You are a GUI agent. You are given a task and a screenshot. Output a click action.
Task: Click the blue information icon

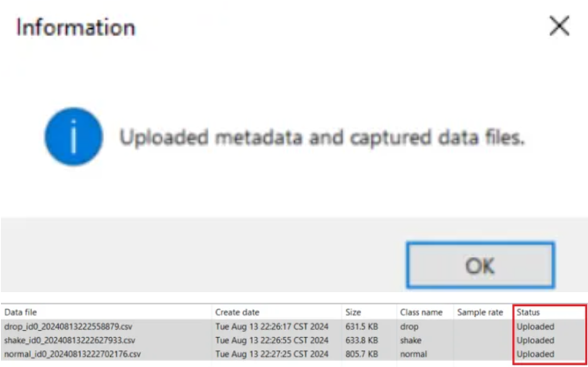point(74,136)
